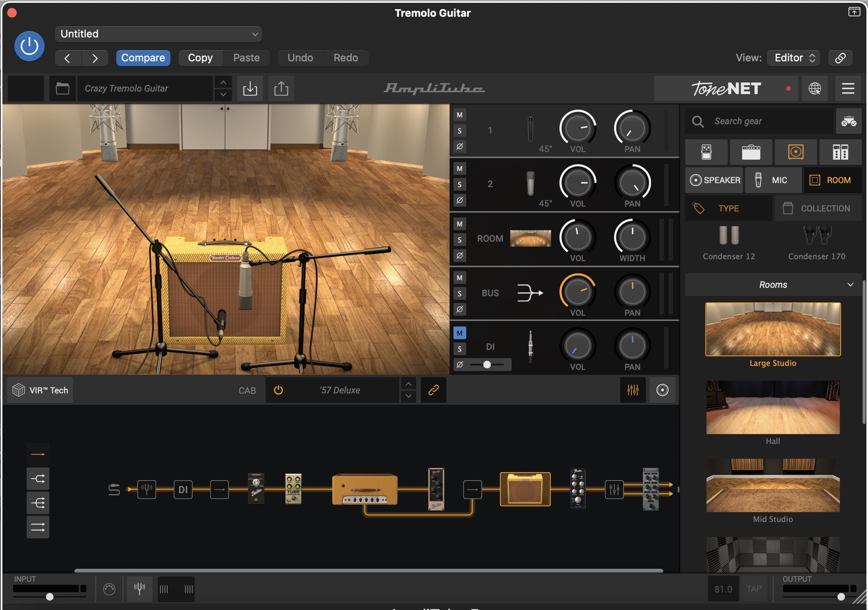This screenshot has width=868, height=610.
Task: Step the Crazy Tremolo Guitar preset down
Action: coord(223,95)
